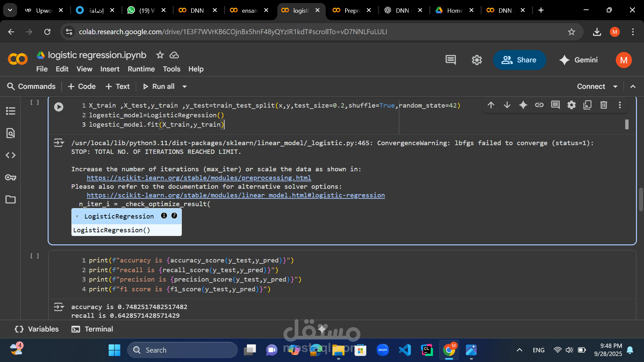Viewport: 644px width, 362px height.
Task: Add a comment to the cell
Action: point(555,105)
